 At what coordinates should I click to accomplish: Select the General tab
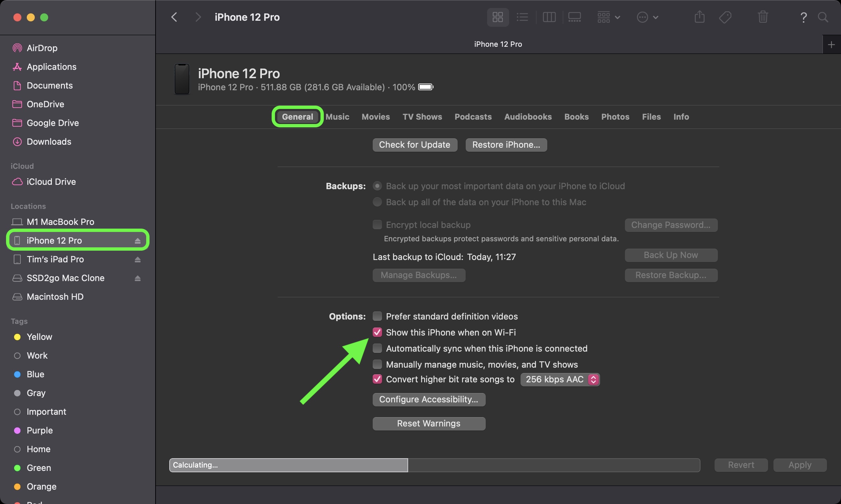pos(297,116)
